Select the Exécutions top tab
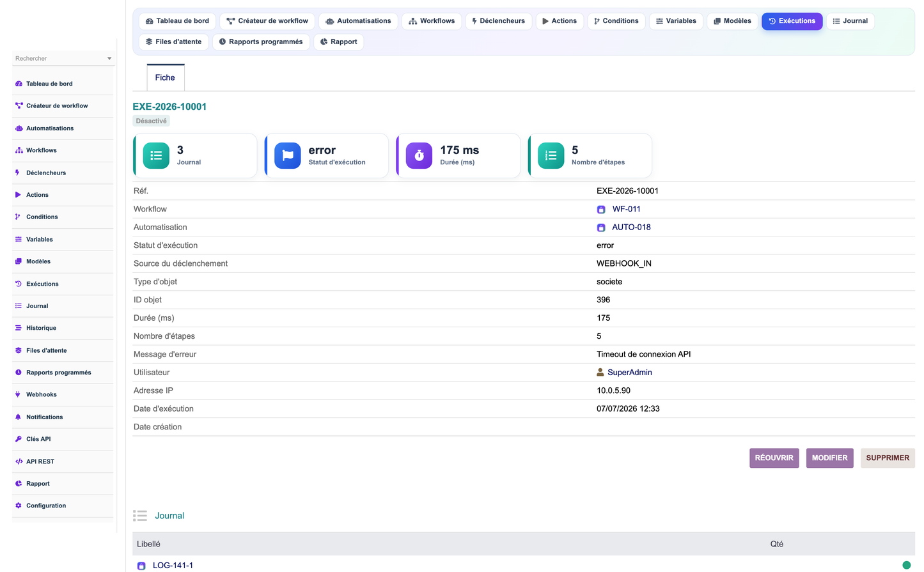The width and height of the screenshot is (924, 572). point(792,21)
